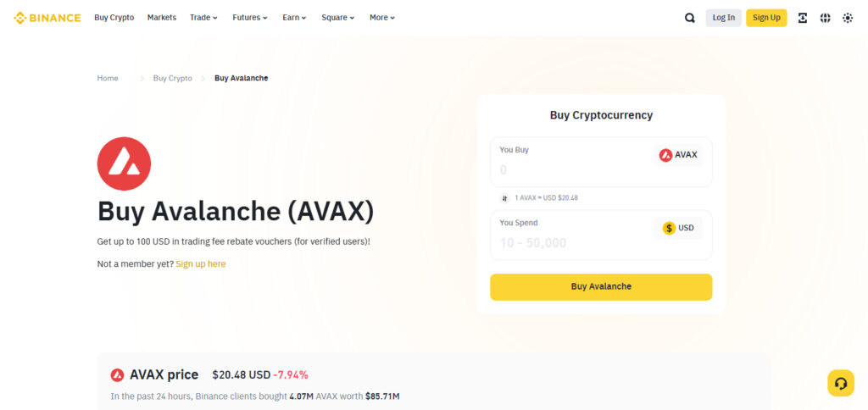Expand the Futures menu

pos(250,18)
